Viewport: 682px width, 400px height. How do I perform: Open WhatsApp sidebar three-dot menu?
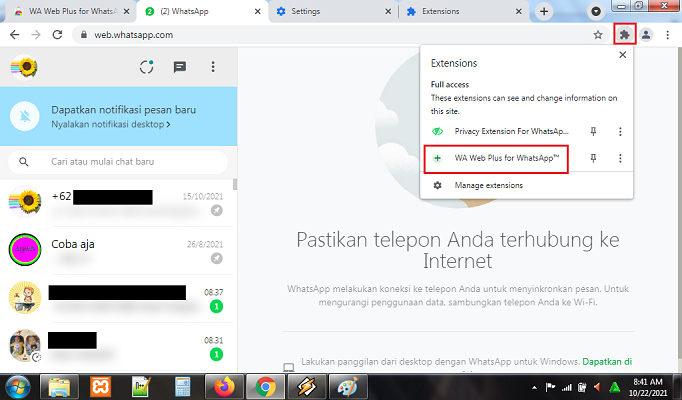[213, 67]
